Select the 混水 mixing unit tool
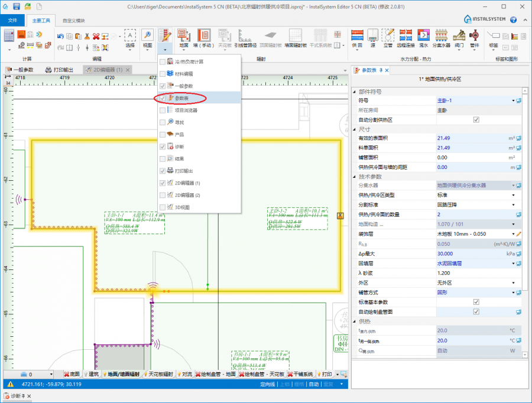 (x=423, y=35)
